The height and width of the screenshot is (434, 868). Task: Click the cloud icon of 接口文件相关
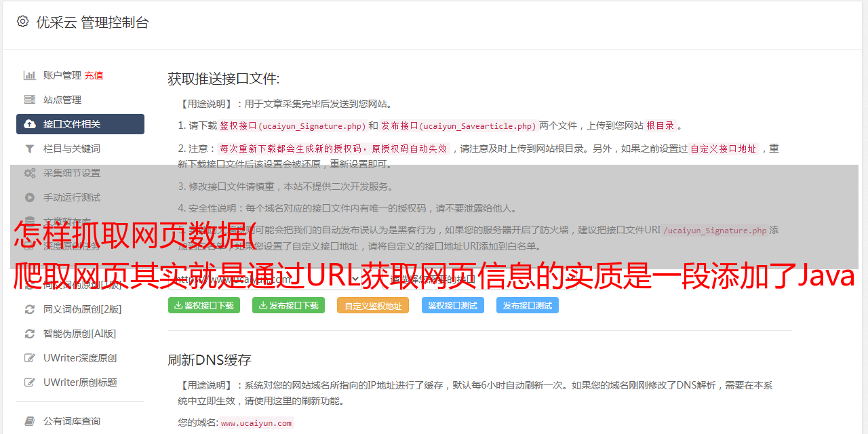point(30,124)
